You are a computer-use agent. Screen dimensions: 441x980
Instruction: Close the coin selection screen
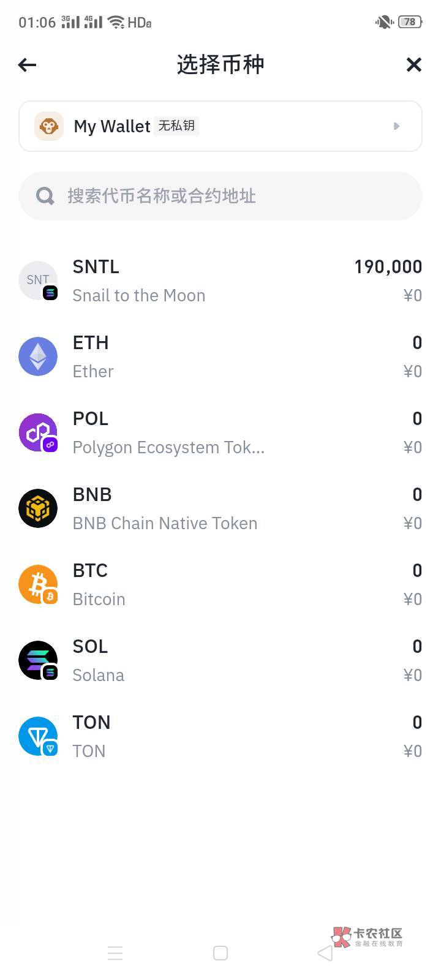414,64
